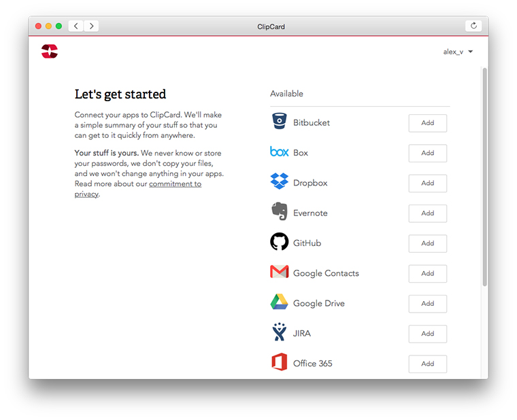The height and width of the screenshot is (420, 517).
Task: Click the ClipCard logo icon
Action: pos(50,52)
